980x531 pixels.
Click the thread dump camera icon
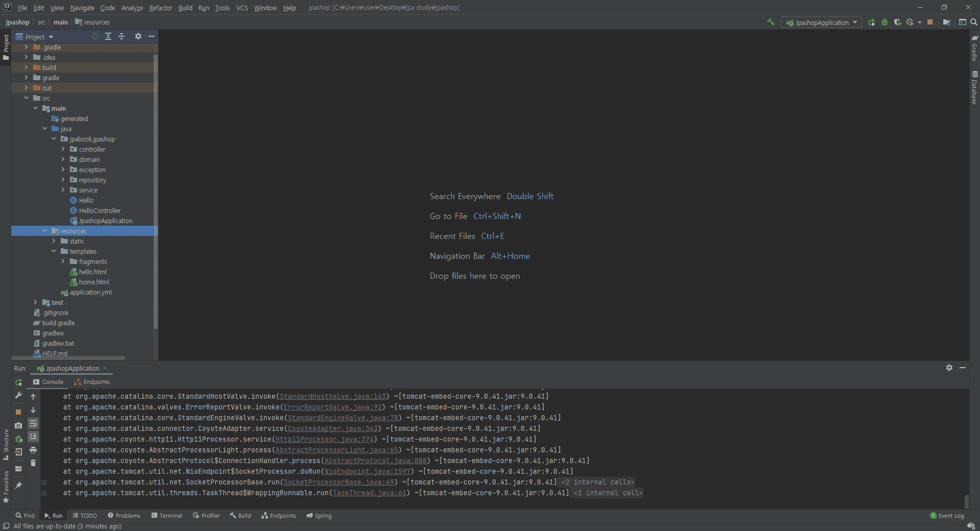tap(18, 425)
